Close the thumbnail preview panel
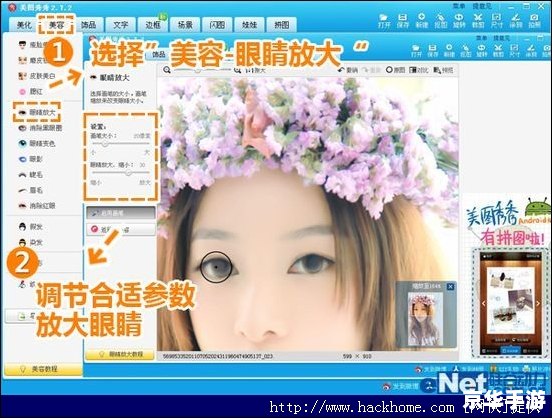This screenshot has height=418, width=552. [450, 287]
